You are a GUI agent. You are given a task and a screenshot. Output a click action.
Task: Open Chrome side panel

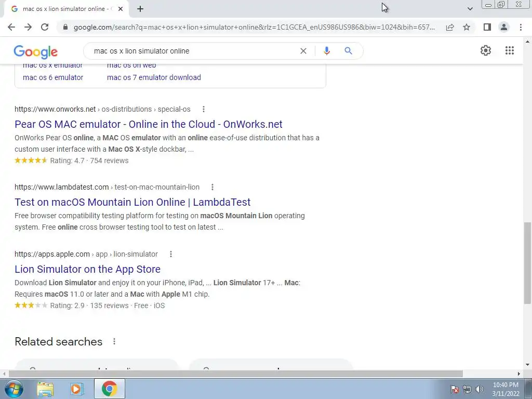point(487,27)
